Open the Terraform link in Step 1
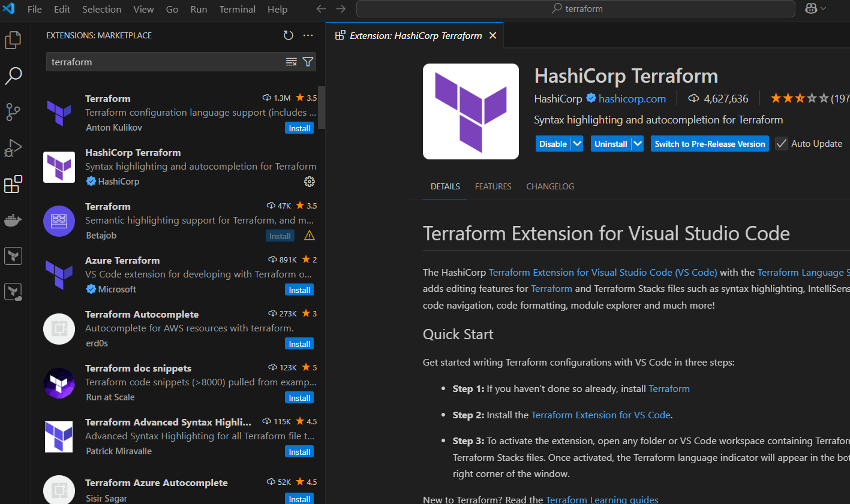This screenshot has height=504, width=850. coord(669,388)
